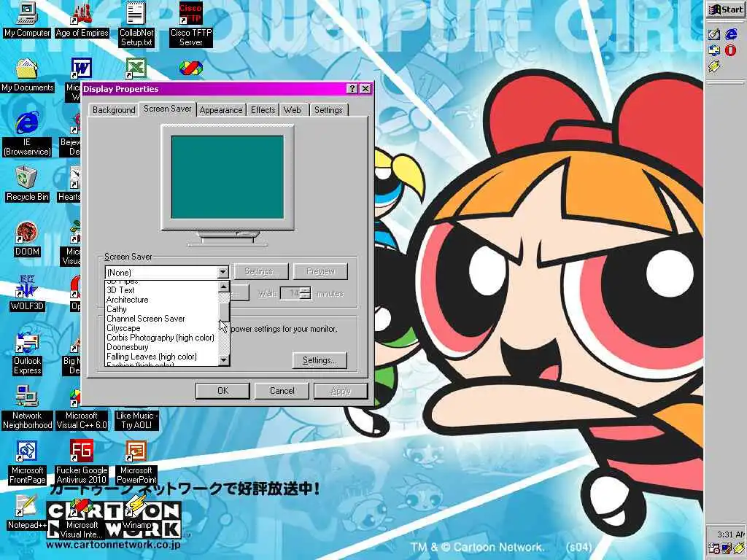Click the screen saver Settings button

click(260, 271)
